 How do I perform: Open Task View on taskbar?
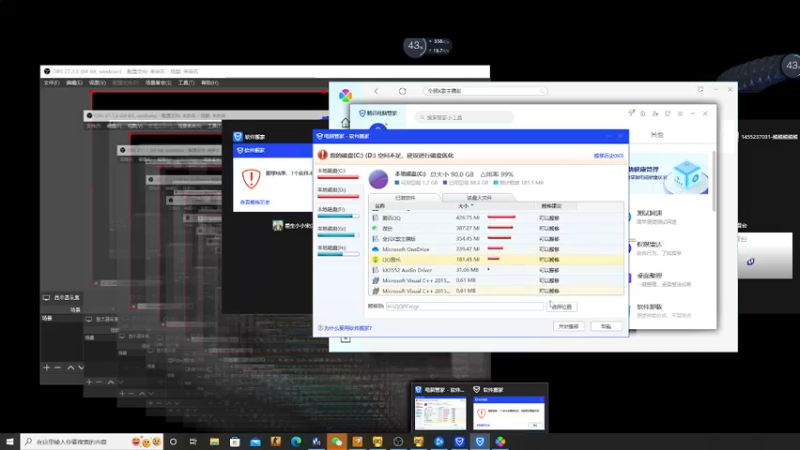pyautogui.click(x=193, y=441)
